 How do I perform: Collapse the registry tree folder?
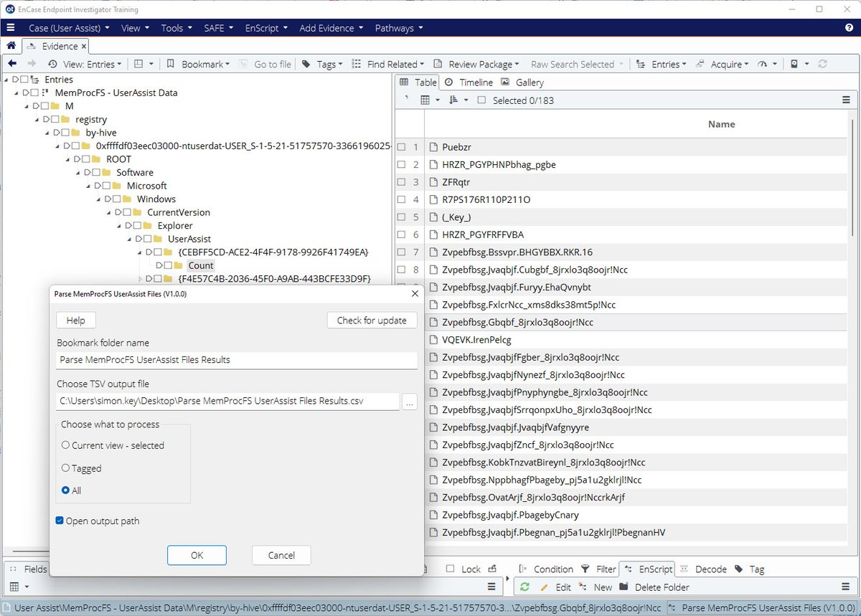tap(36, 120)
